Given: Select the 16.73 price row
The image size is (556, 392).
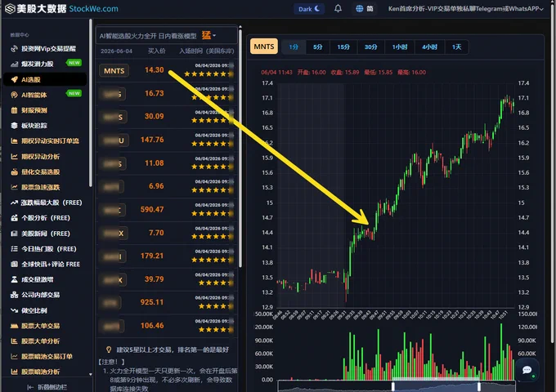Looking at the screenshot, I should (167, 93).
